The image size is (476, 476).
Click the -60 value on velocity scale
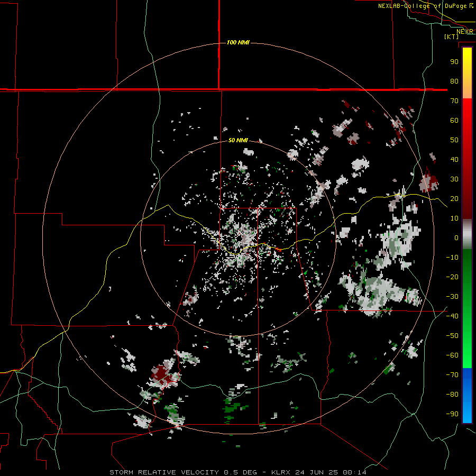[452, 355]
